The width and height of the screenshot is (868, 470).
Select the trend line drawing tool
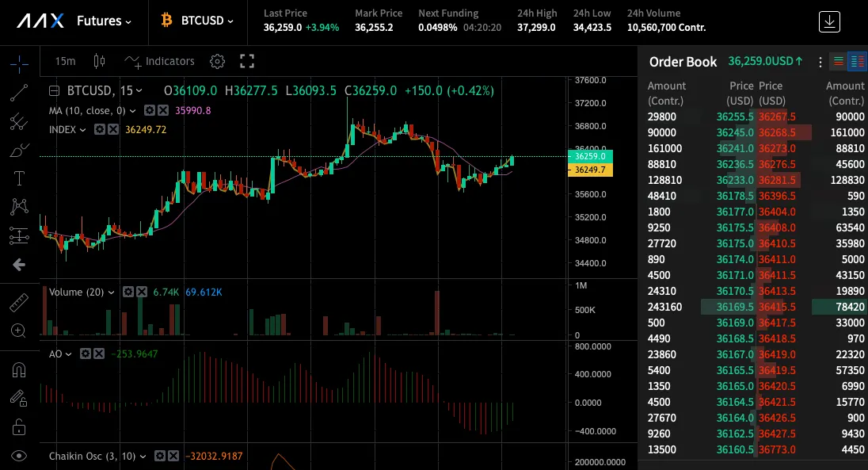[19, 91]
